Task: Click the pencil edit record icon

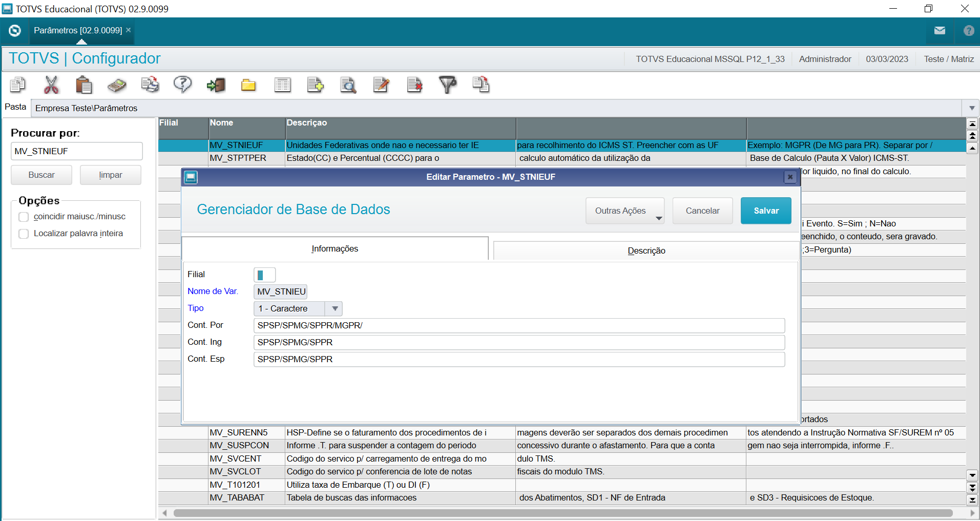Action: (x=381, y=85)
